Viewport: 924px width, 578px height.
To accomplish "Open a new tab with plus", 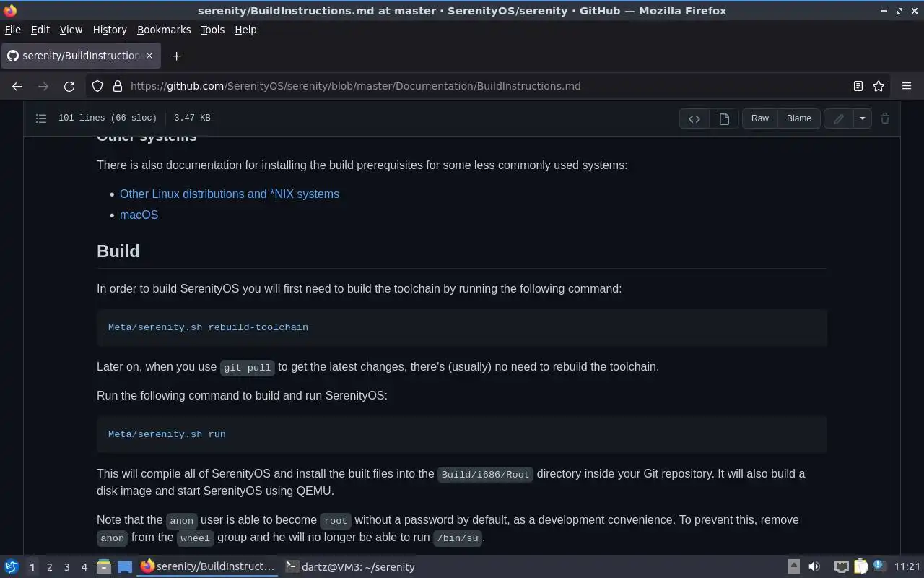I will coord(176,56).
